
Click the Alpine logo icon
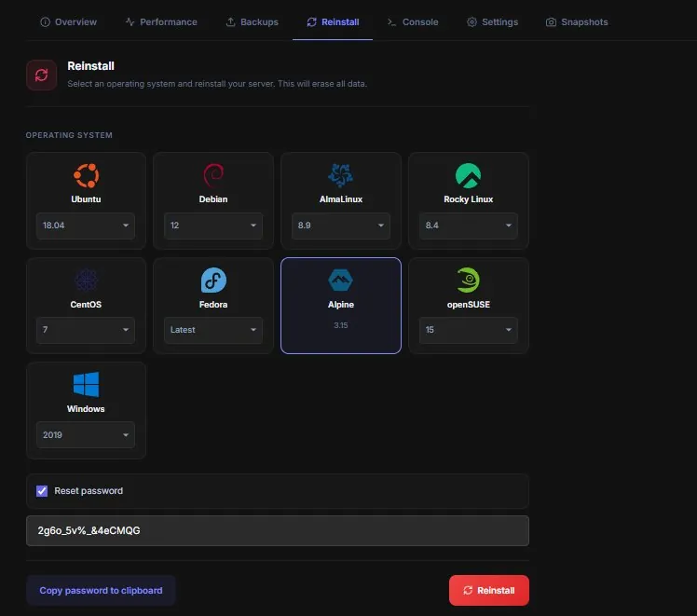coord(340,280)
